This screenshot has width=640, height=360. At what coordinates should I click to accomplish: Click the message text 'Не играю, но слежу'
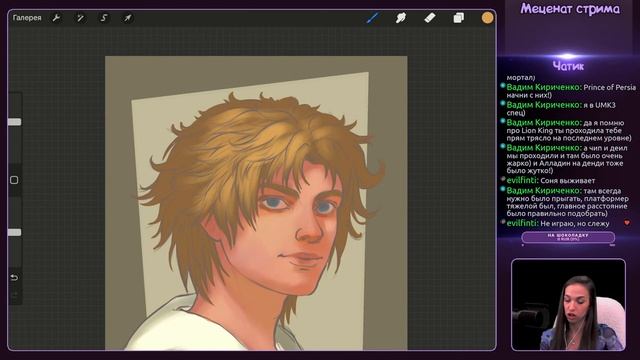(575, 224)
